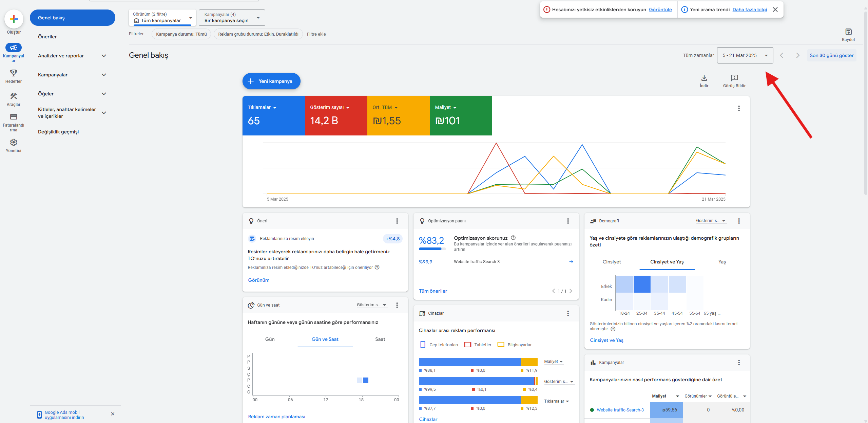Click the Filtre ekle field

tap(316, 34)
